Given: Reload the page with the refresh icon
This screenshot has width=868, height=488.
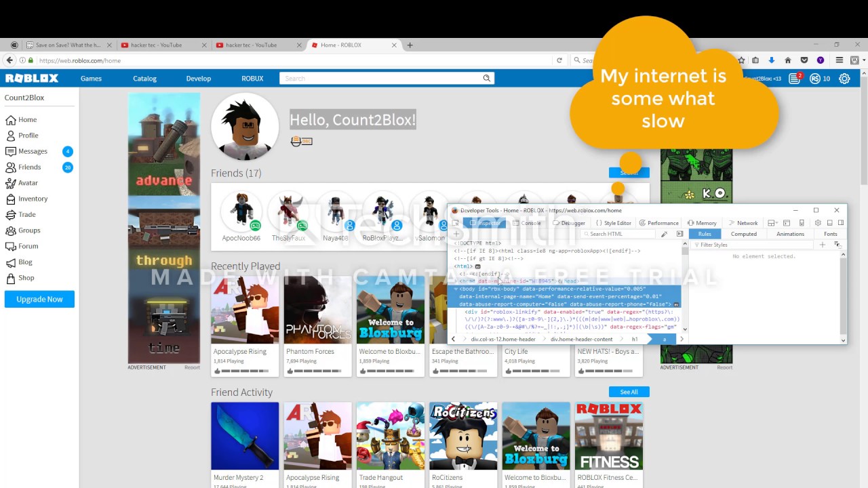Looking at the screenshot, I should [x=559, y=60].
